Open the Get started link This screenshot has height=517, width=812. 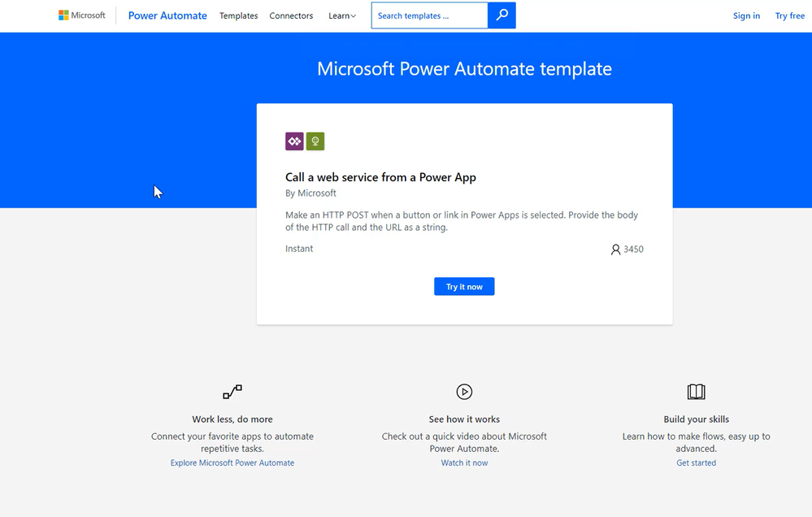[x=696, y=463]
